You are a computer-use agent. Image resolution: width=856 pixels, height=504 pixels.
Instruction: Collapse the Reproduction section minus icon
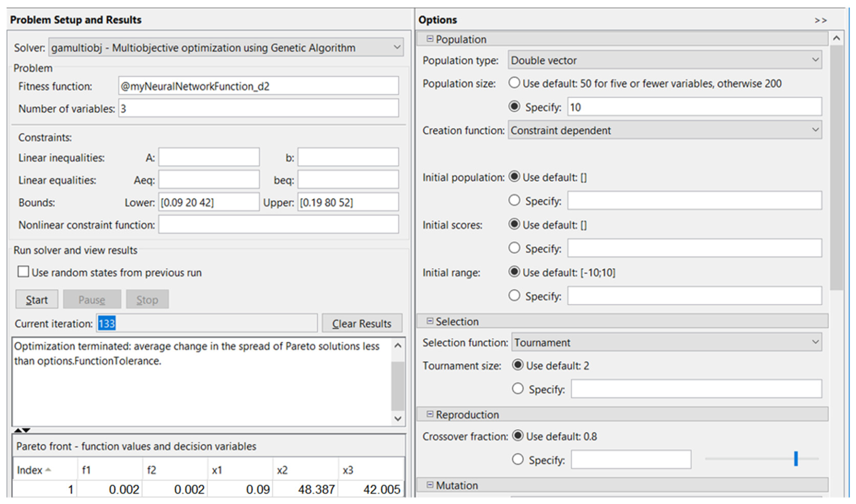click(430, 414)
